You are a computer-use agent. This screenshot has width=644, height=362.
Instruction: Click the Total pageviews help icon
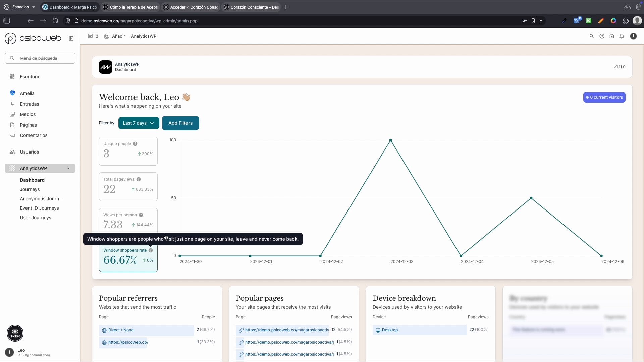point(139,179)
